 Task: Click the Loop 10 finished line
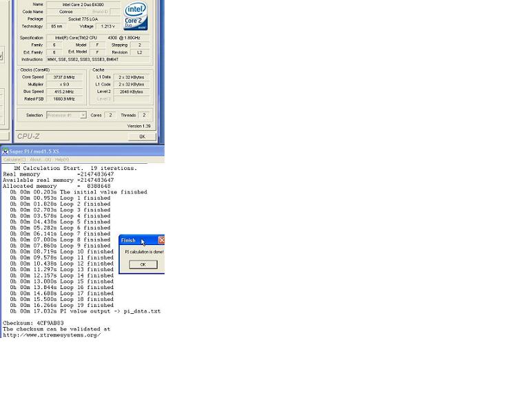(x=62, y=252)
